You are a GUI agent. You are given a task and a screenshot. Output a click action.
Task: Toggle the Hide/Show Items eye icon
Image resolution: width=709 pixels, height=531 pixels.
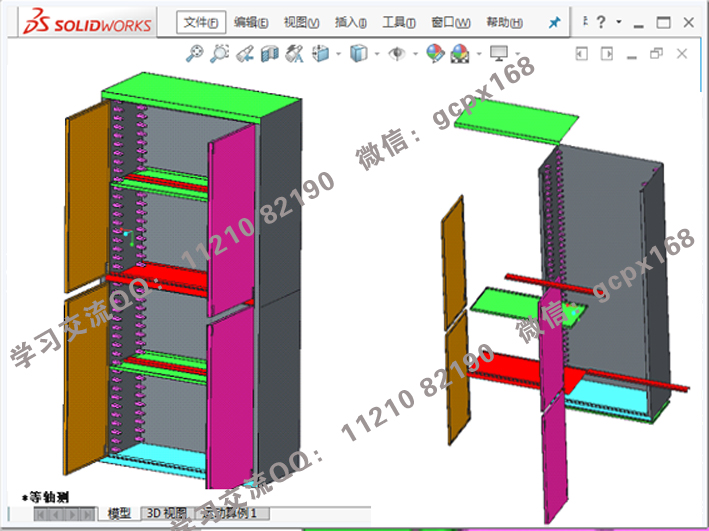397,53
